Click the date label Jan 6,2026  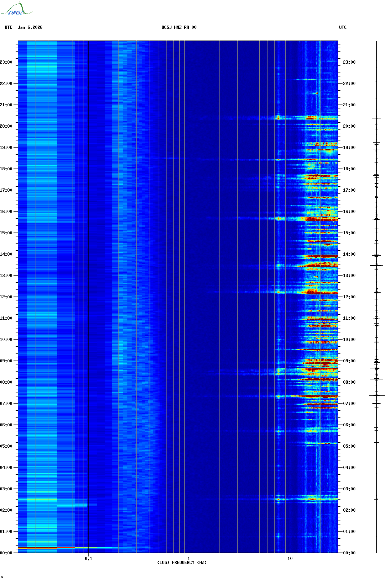pyautogui.click(x=30, y=27)
